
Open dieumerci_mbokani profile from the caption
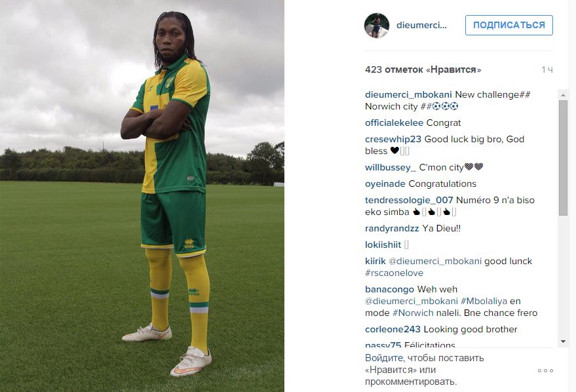408,94
